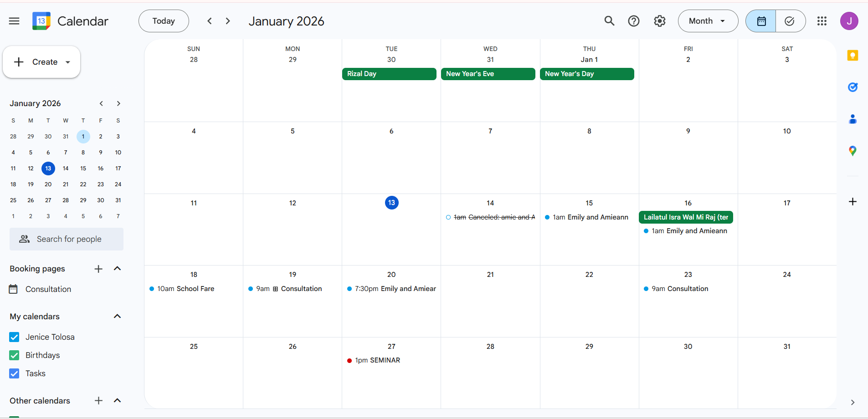Open Contacts in side panel
The width and height of the screenshot is (868, 419).
(x=853, y=119)
